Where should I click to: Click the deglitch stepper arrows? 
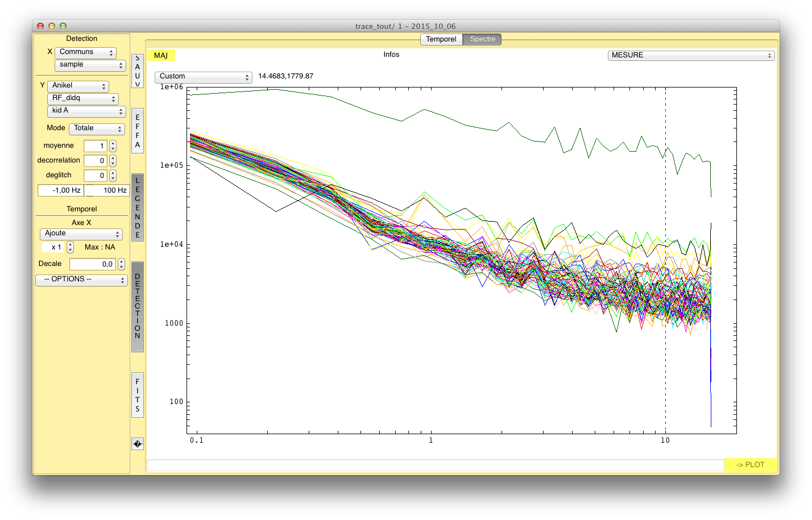[x=113, y=176]
